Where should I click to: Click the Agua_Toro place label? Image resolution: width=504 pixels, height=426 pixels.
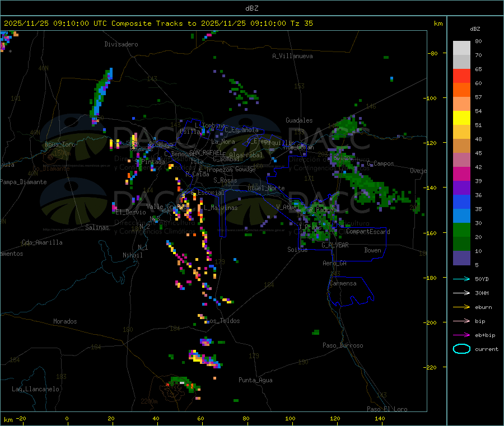[60, 144]
